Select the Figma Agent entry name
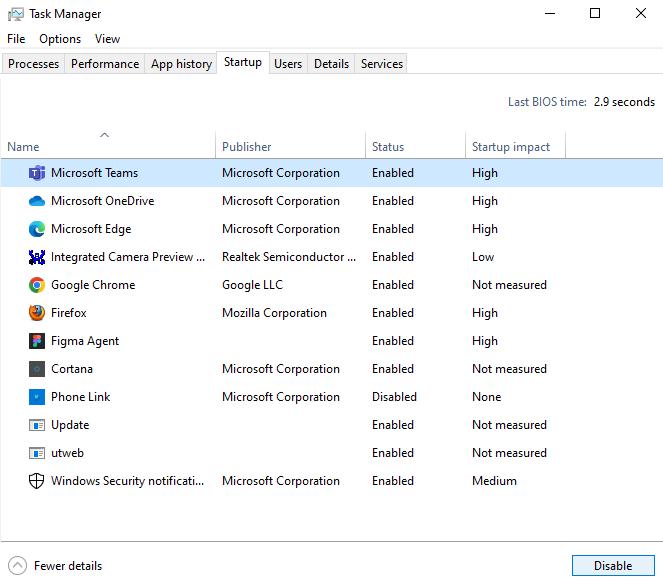The image size is (663, 588). [85, 341]
